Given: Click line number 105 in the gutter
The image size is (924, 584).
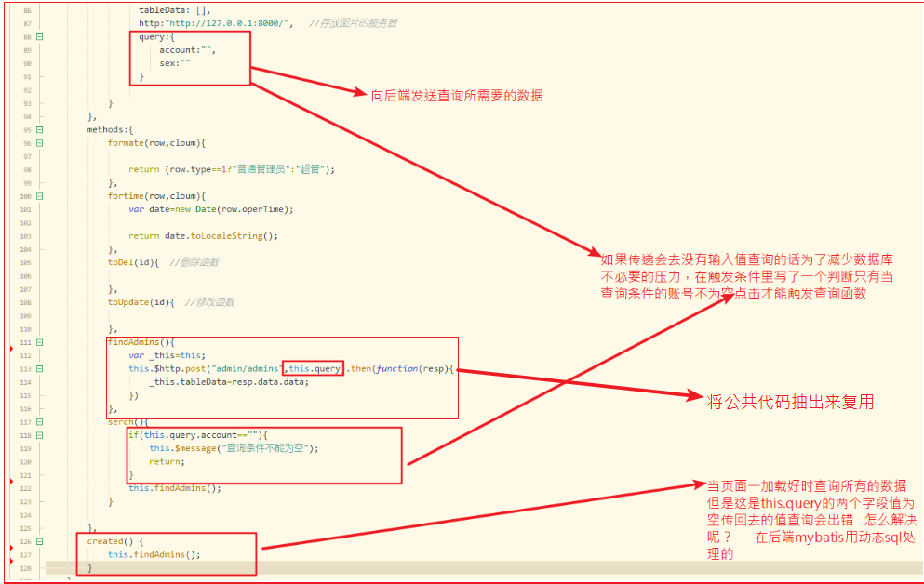Looking at the screenshot, I should [26, 263].
